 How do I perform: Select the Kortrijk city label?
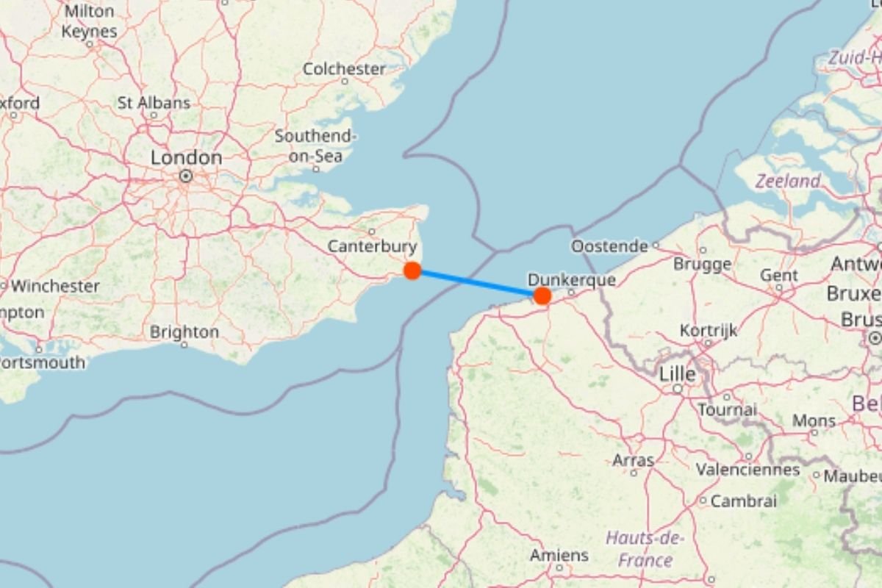(708, 330)
